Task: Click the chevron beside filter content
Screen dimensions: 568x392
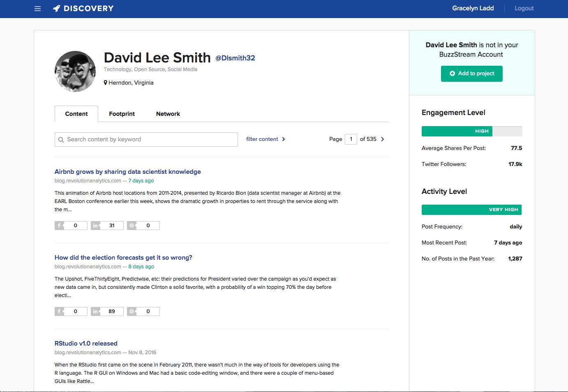Action: [x=284, y=139]
